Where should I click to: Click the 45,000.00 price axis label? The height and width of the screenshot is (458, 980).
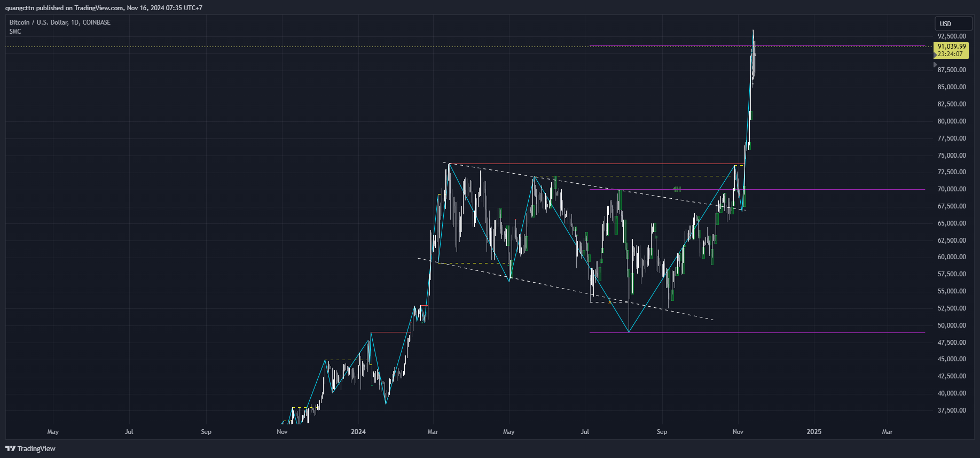[952, 359]
